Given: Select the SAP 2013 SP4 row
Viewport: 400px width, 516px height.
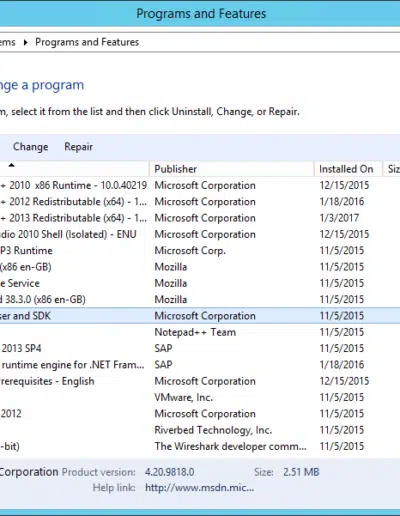Looking at the screenshot, I should pyautogui.click(x=200, y=348).
